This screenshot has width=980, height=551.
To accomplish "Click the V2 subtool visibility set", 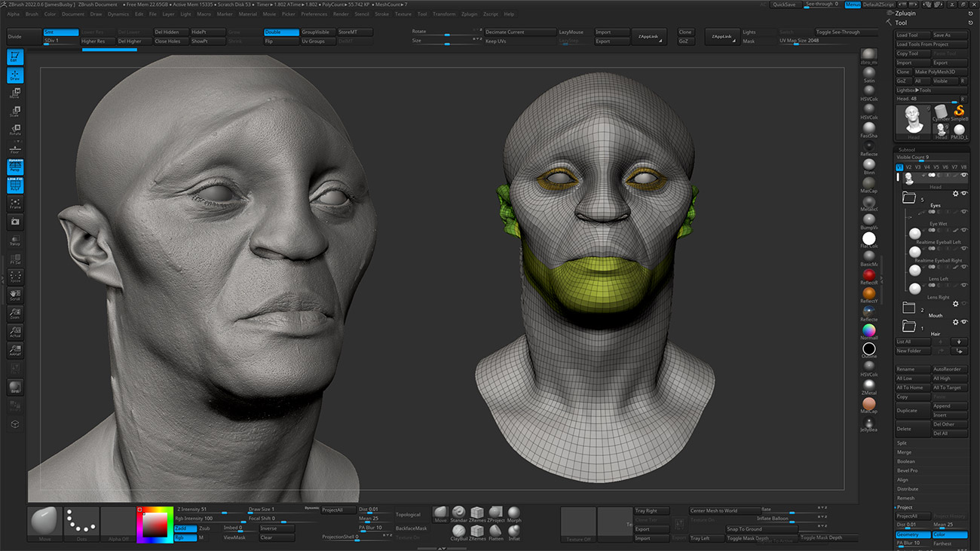I will coord(908,167).
